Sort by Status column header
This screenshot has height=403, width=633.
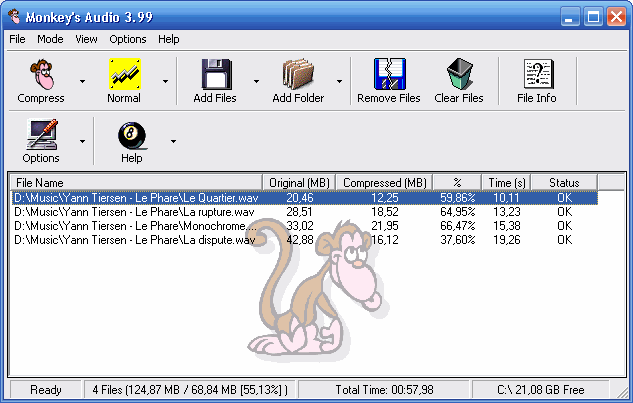564,183
